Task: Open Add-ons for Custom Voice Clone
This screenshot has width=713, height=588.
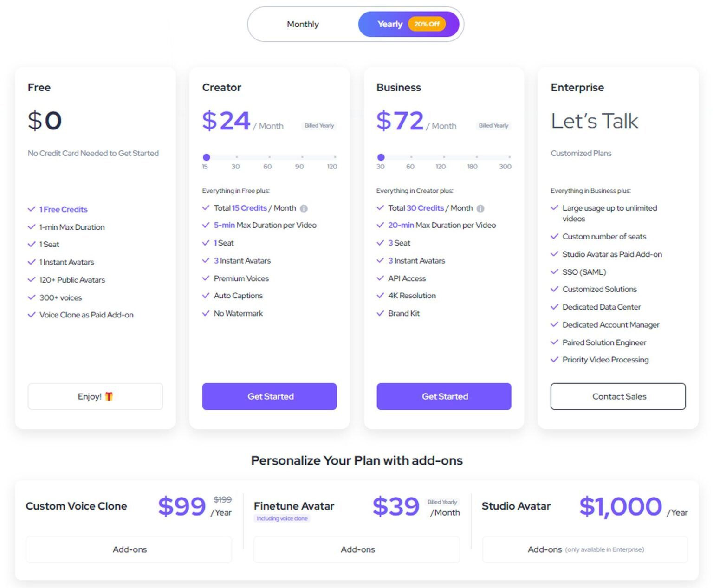Action: coord(129,549)
